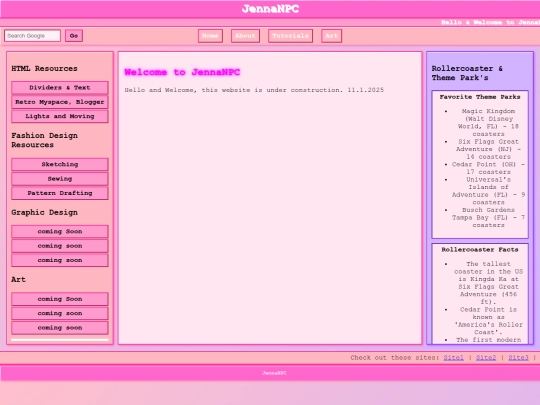Click the Graphic Design sidebar heading
The image size is (540, 405).
[44, 212]
